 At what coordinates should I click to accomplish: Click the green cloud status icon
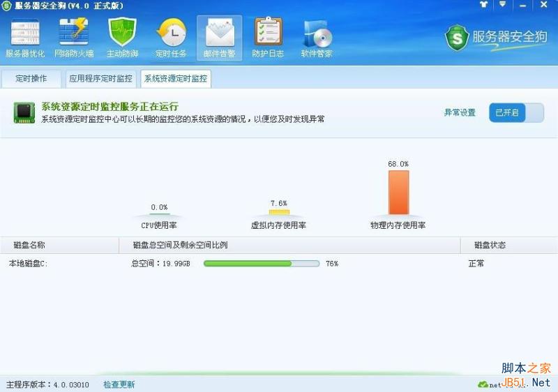coord(483,384)
